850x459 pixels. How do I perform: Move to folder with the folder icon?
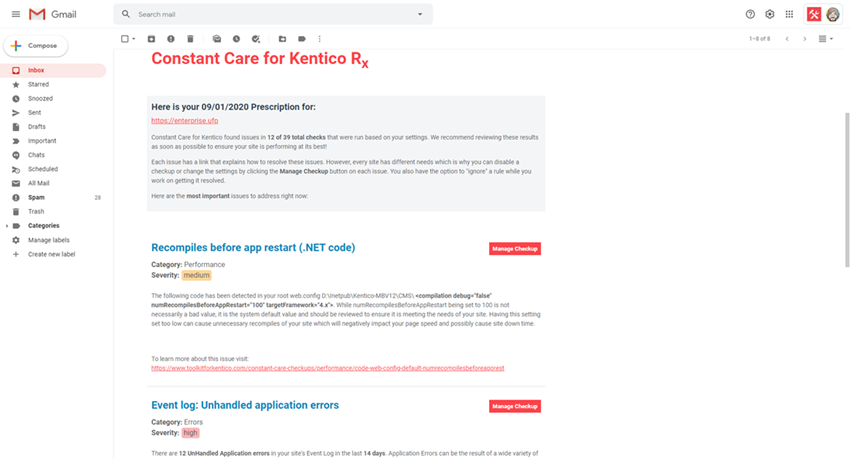(282, 39)
